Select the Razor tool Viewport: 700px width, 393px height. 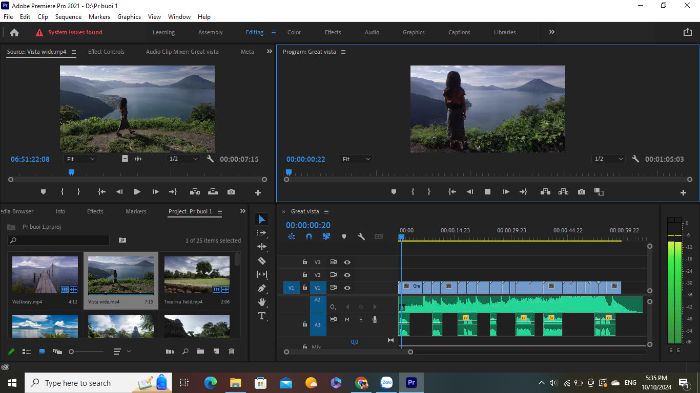coord(262,260)
